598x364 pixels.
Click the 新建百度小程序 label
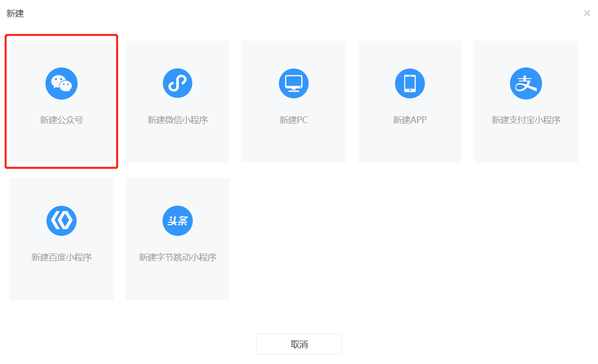tap(62, 257)
